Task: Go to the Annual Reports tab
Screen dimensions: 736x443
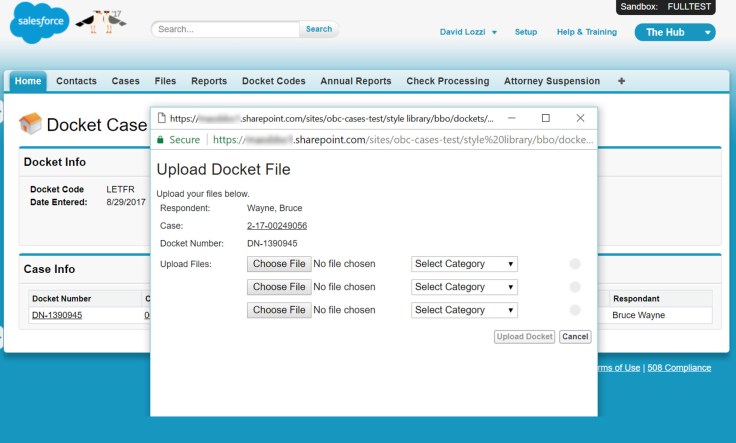Action: pos(356,81)
